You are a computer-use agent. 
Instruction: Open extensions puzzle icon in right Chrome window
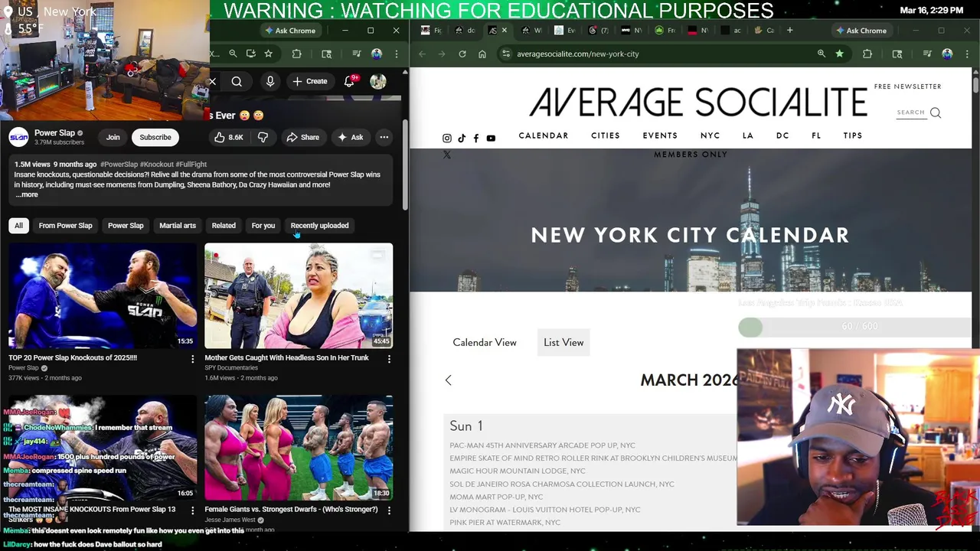[x=867, y=54]
